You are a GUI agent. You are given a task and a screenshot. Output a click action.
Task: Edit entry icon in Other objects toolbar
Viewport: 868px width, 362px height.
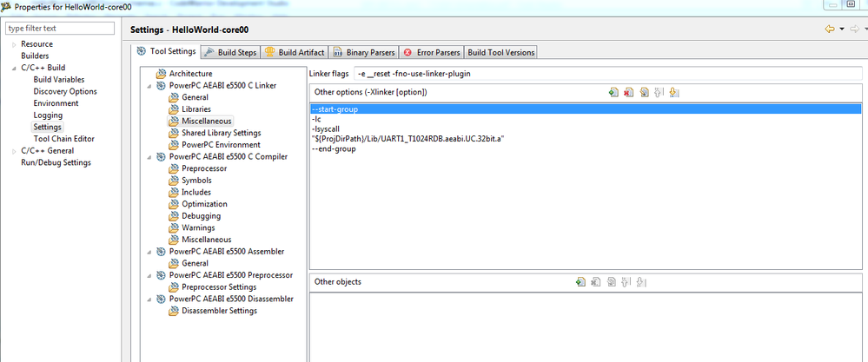pos(611,282)
